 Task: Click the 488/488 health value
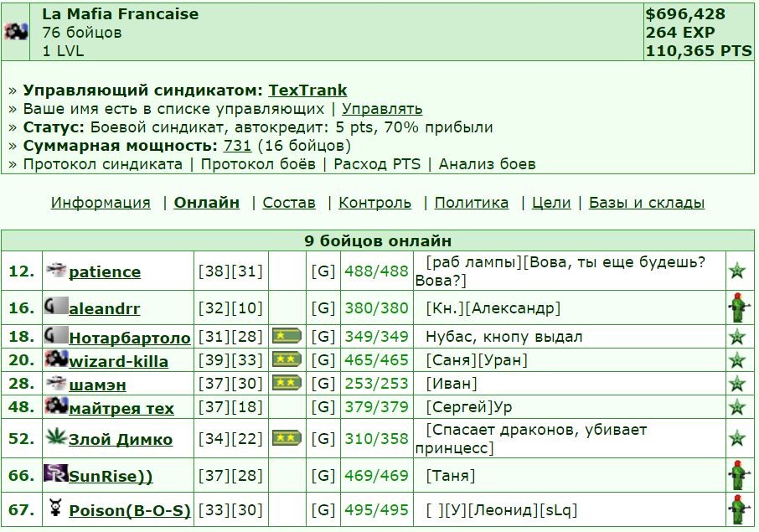[x=377, y=271]
